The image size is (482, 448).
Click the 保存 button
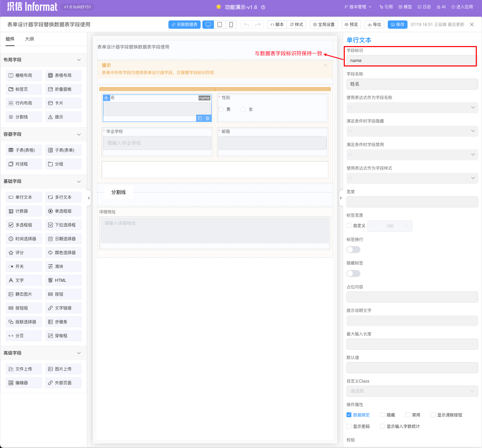pos(397,25)
